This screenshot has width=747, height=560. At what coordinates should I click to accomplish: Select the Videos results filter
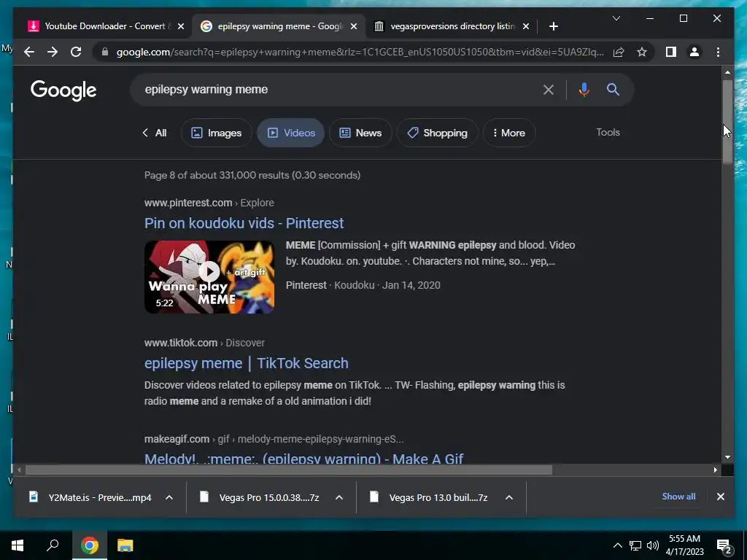coord(290,133)
